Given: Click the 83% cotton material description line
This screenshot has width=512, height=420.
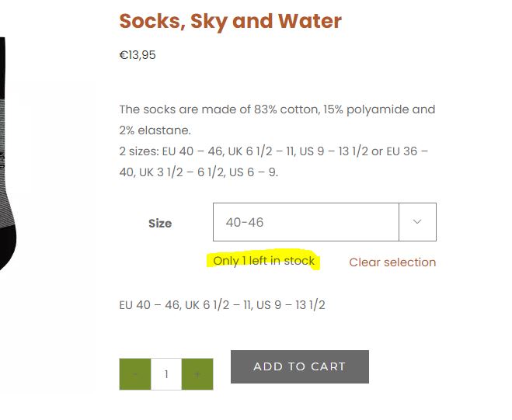Looking at the screenshot, I should 277,109.
